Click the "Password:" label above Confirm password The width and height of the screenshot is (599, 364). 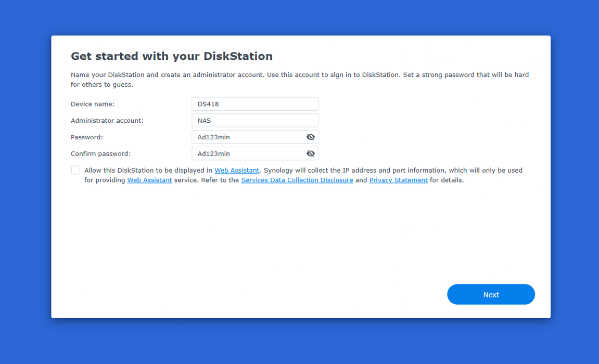point(87,137)
